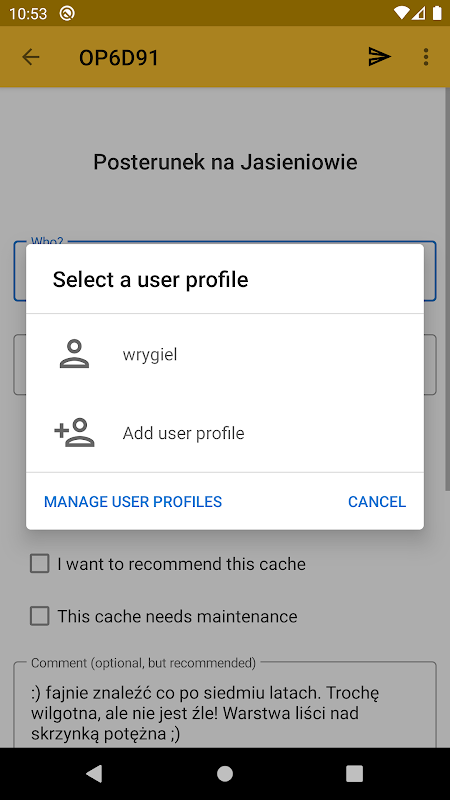The width and height of the screenshot is (450, 800).
Task: Choose 'Add user profile' entry
Action: point(225,433)
